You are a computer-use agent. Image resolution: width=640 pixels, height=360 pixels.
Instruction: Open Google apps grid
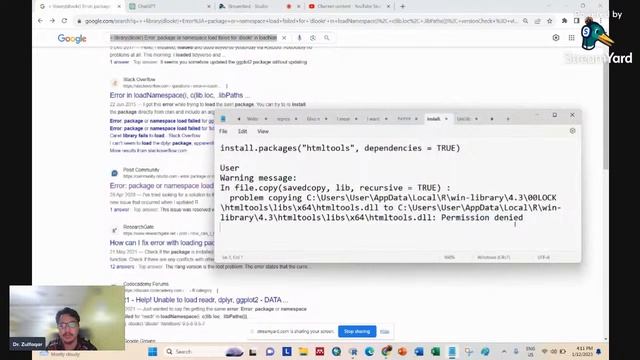click(x=571, y=38)
